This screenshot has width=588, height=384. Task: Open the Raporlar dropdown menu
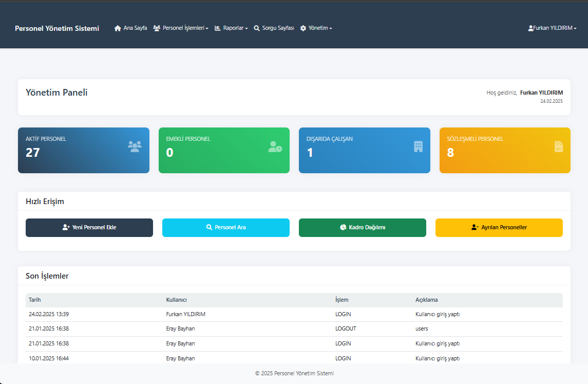pyautogui.click(x=231, y=28)
